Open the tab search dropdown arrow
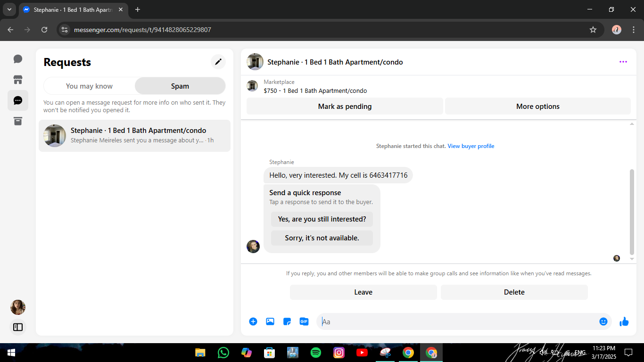Image resolution: width=644 pixels, height=362 pixels. pyautogui.click(x=9, y=9)
